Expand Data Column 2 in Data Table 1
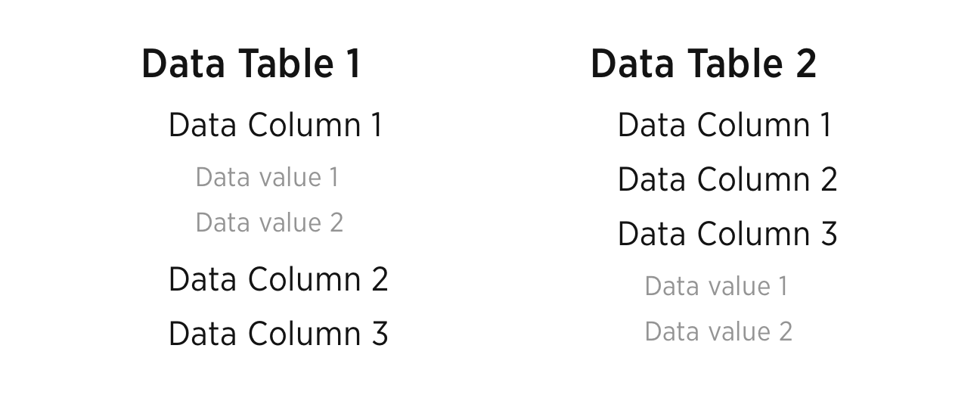980x395 pixels. tap(278, 279)
